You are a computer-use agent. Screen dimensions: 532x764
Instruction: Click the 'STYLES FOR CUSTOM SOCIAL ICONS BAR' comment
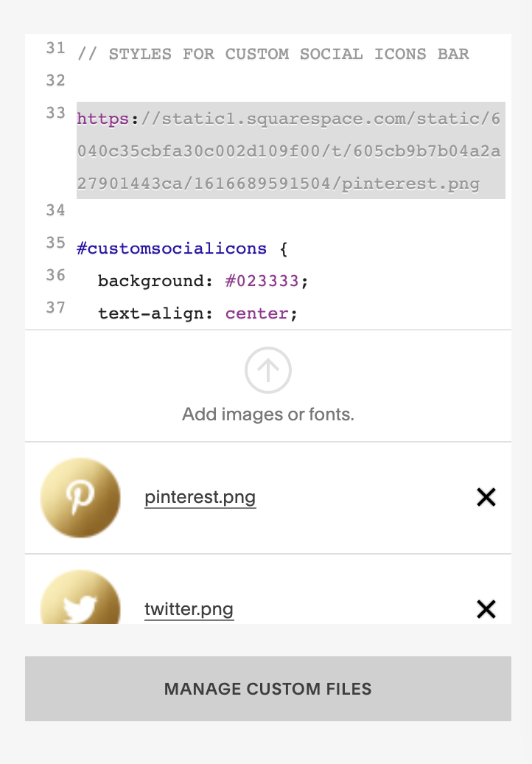click(x=287, y=54)
